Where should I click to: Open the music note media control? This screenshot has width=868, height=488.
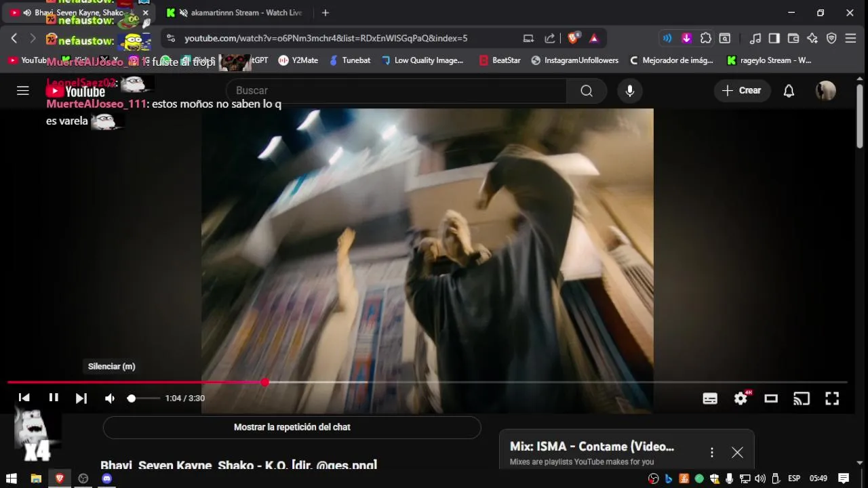point(755,39)
